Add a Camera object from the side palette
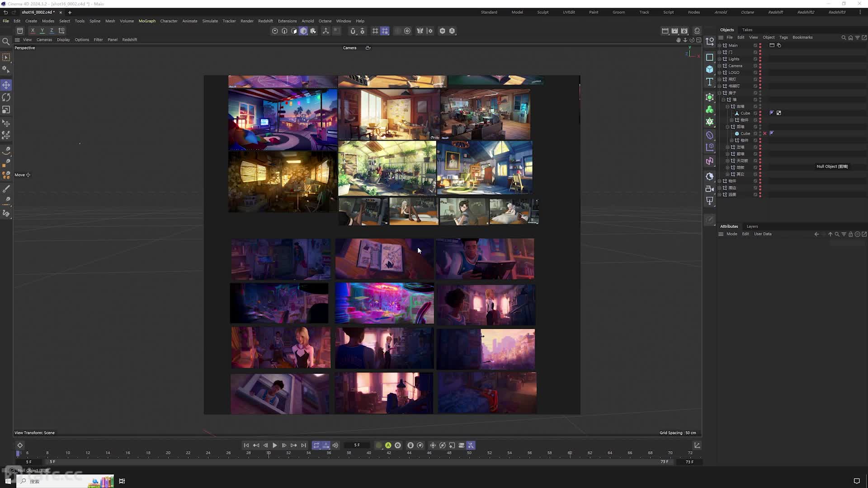Screen dimensions: 868x488 coord(710,189)
